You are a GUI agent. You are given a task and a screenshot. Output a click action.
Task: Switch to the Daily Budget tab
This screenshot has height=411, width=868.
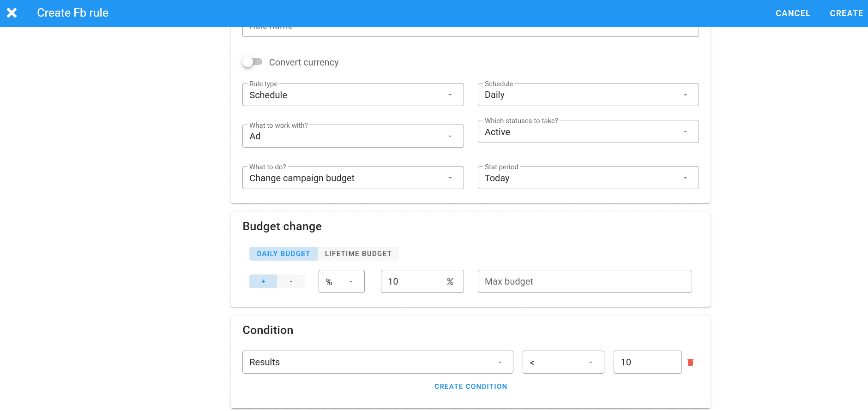283,254
